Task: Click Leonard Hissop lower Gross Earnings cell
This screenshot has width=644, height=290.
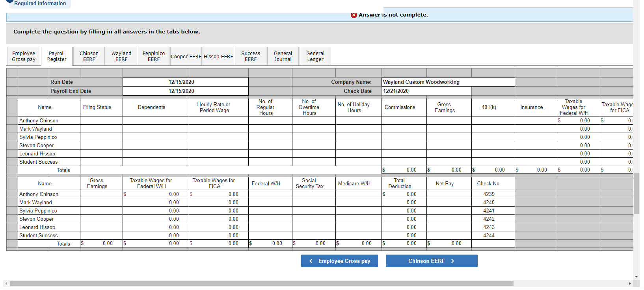Action: (101, 227)
